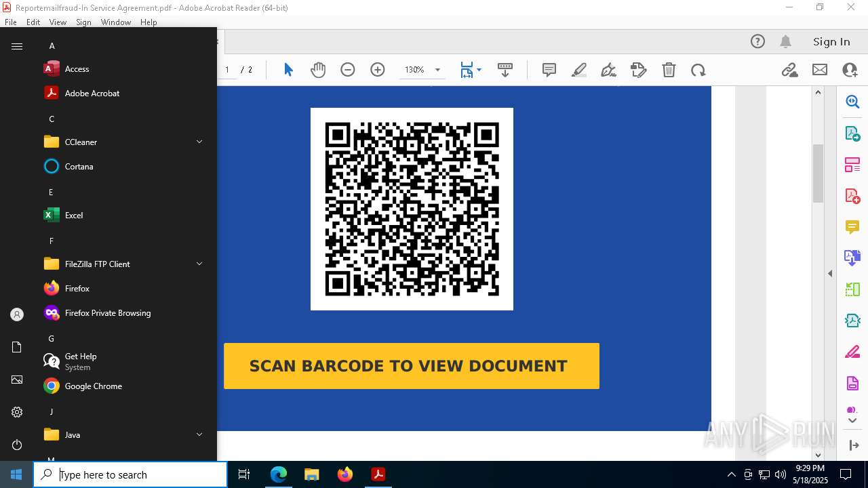Open the purple Protect tool in right pane
The image size is (868, 488).
coord(852,383)
